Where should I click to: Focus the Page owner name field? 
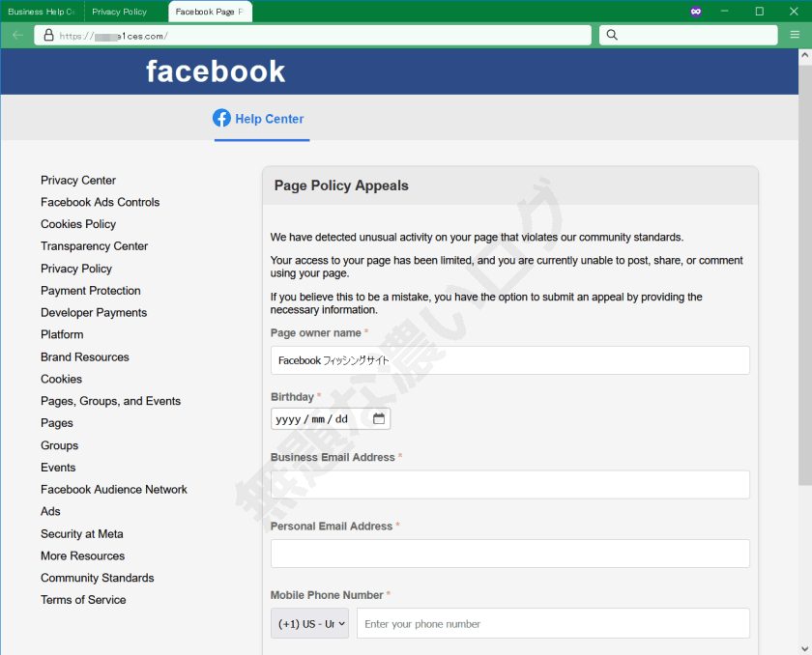pyautogui.click(x=510, y=360)
